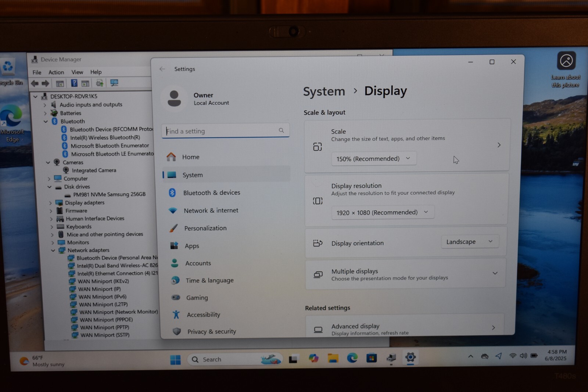Expand the Keyboards node
This screenshot has width=588, height=392.
pyautogui.click(x=51, y=227)
